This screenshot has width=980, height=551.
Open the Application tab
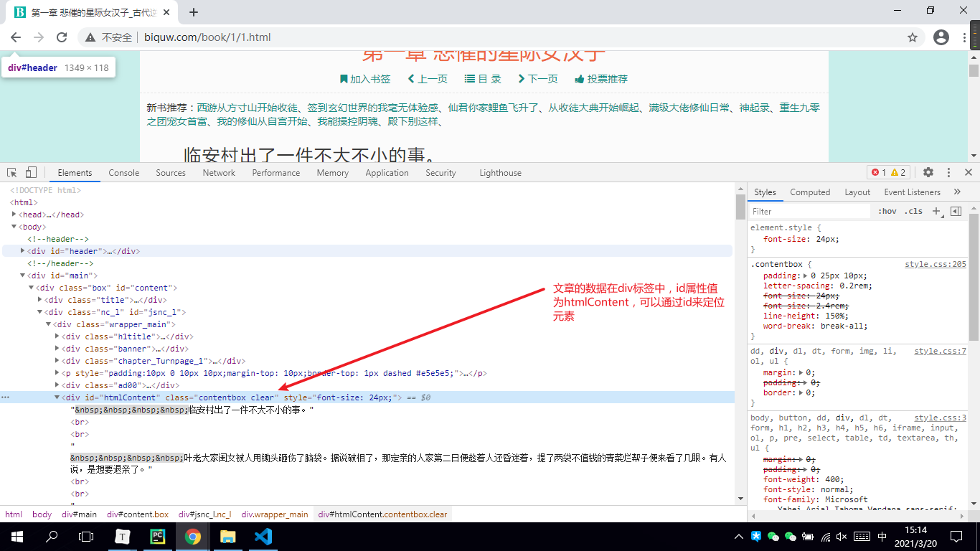point(387,172)
